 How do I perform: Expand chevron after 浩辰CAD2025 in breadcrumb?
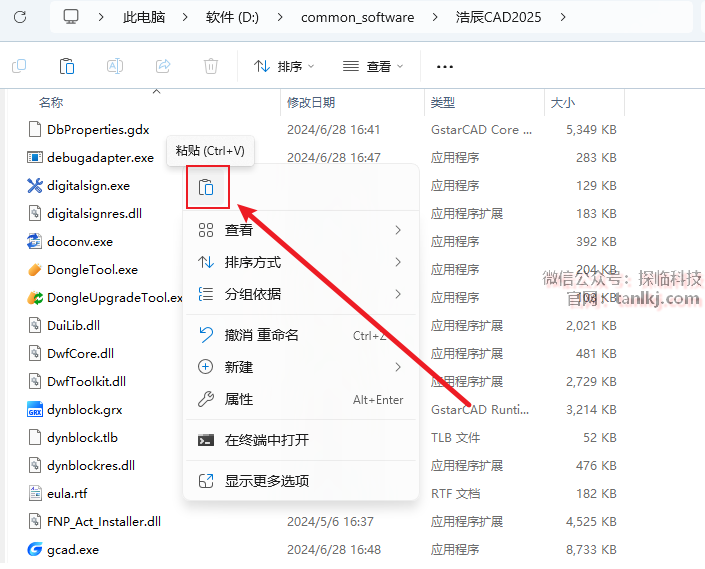point(563,17)
